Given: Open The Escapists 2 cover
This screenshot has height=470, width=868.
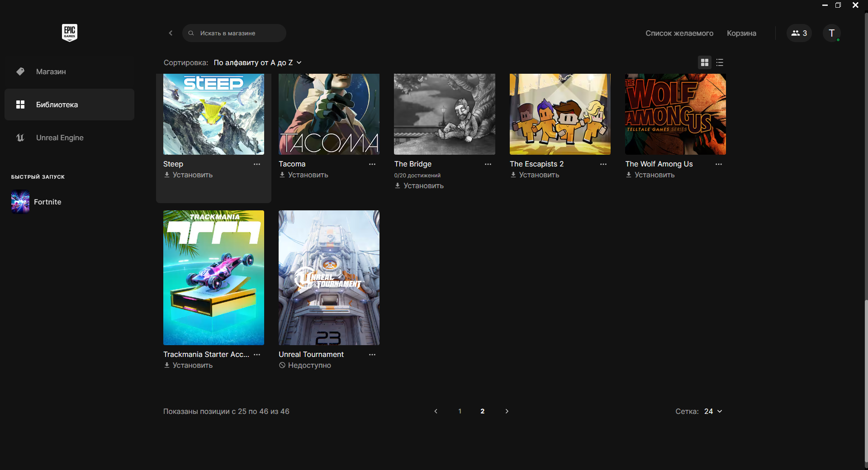Looking at the screenshot, I should 560,114.
